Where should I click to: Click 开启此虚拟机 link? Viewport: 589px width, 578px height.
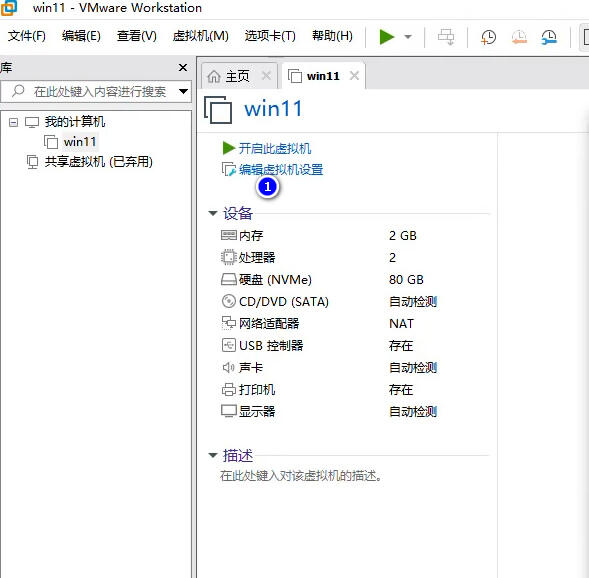pyautogui.click(x=275, y=148)
